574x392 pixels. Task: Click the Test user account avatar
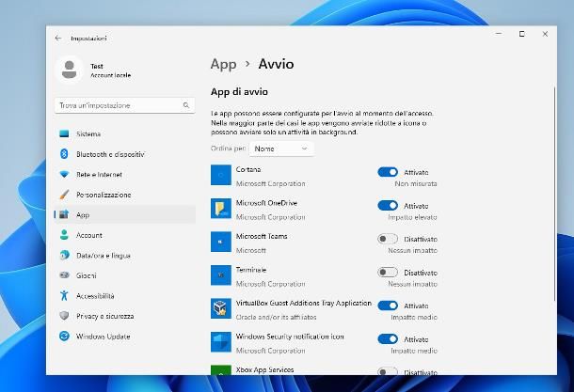pyautogui.click(x=70, y=70)
